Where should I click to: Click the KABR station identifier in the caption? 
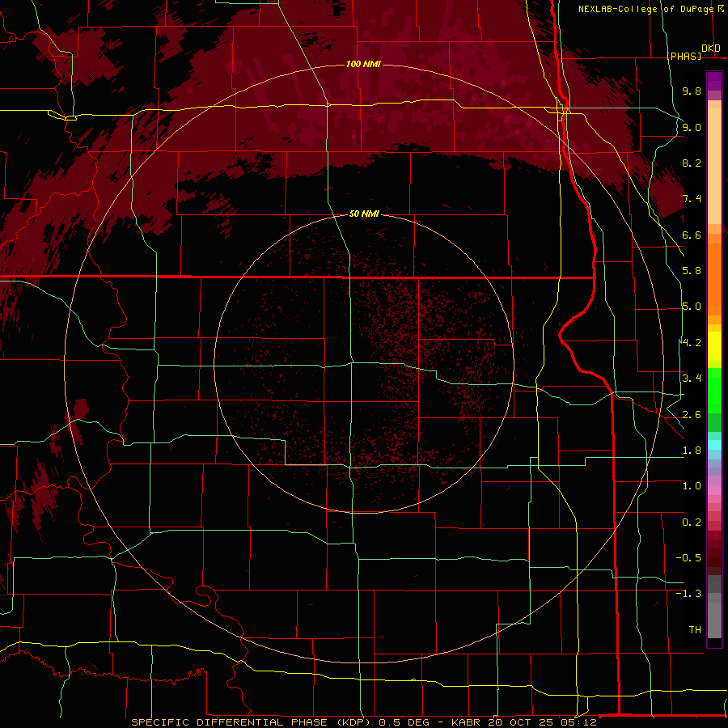(467, 722)
